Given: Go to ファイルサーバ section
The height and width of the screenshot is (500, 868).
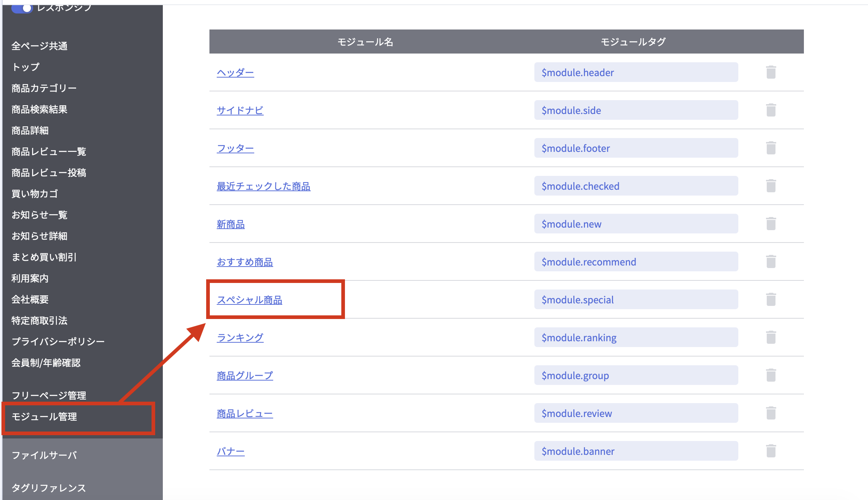Looking at the screenshot, I should pos(44,455).
